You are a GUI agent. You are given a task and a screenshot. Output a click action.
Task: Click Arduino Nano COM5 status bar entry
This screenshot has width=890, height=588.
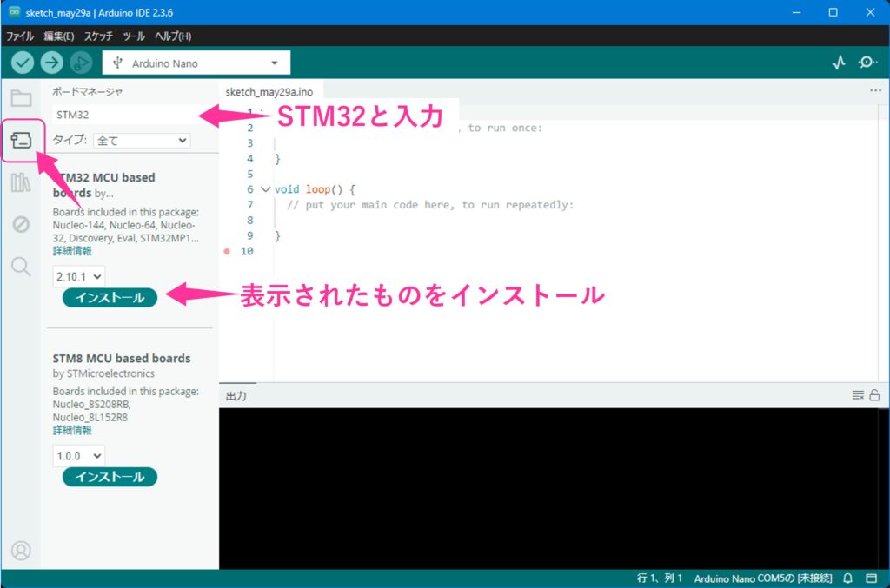[x=763, y=578]
